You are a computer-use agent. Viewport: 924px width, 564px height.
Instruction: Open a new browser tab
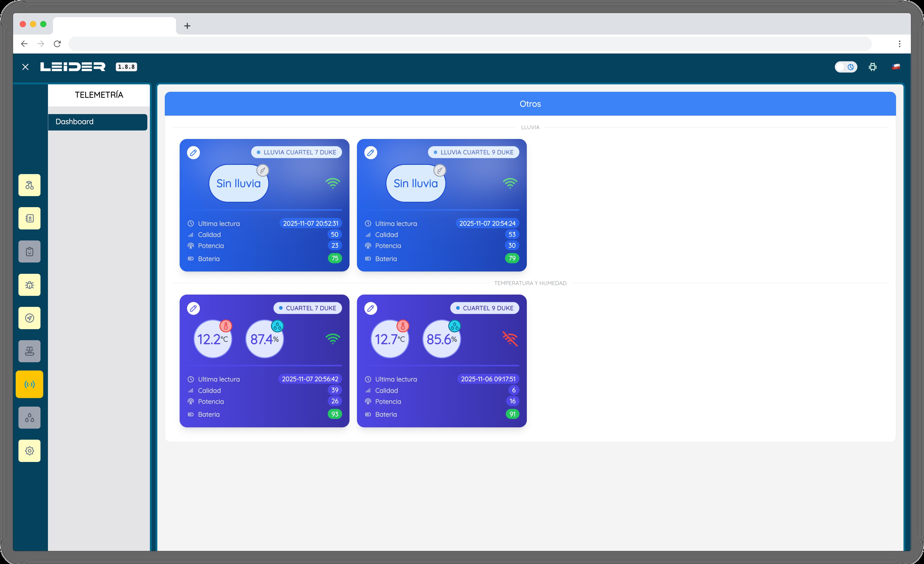(x=188, y=26)
